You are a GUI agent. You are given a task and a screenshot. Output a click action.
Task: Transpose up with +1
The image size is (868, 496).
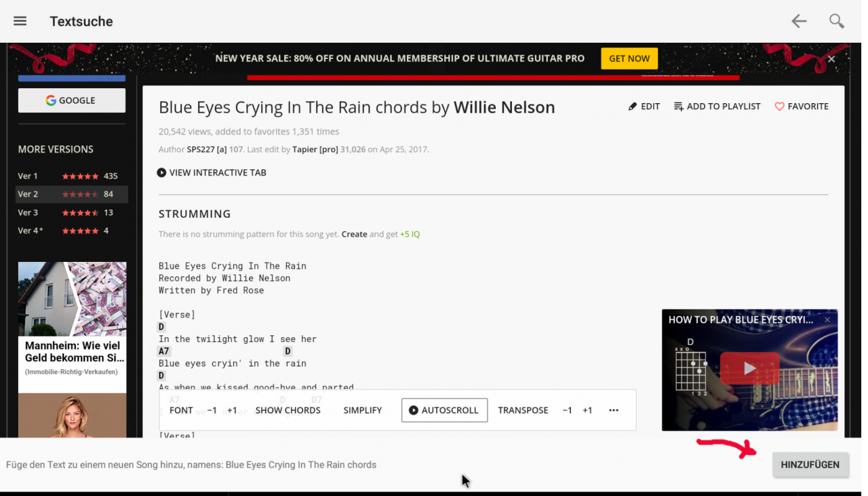point(587,411)
